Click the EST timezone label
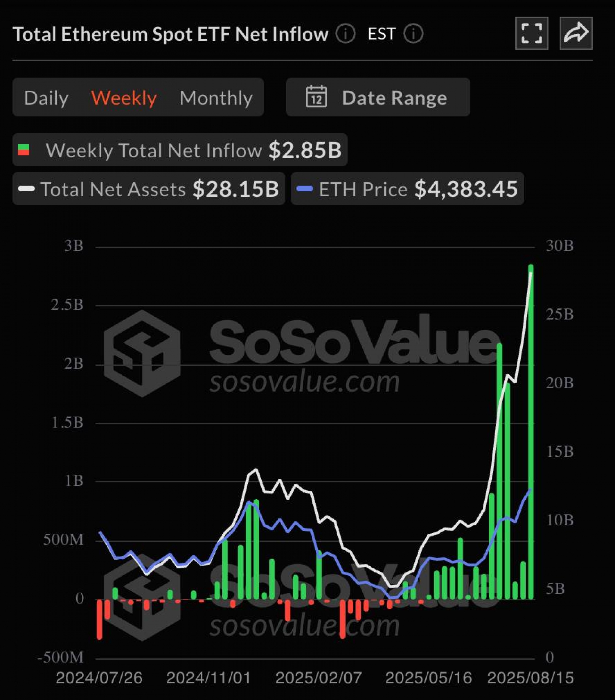Screen dimensions: 615x700 pyautogui.click(x=381, y=34)
